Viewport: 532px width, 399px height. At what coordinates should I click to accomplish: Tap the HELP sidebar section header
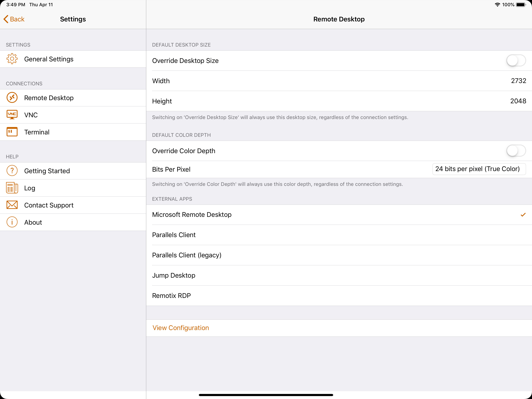coord(12,157)
